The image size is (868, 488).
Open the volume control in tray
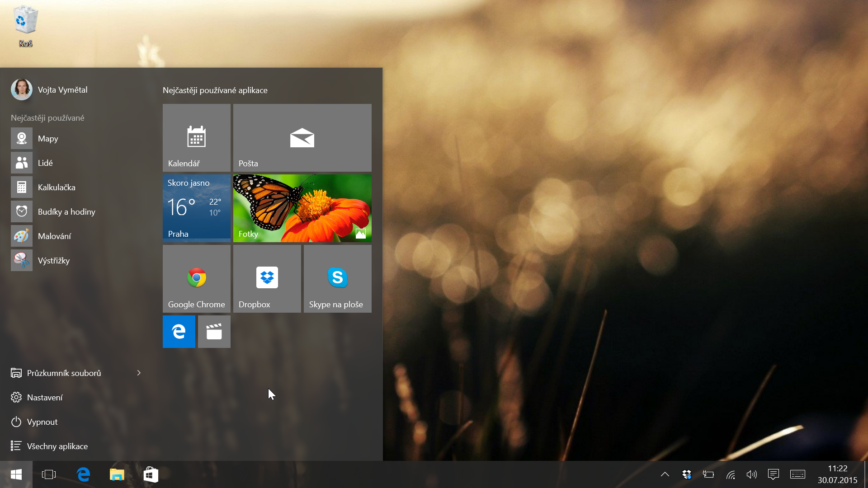click(x=751, y=474)
